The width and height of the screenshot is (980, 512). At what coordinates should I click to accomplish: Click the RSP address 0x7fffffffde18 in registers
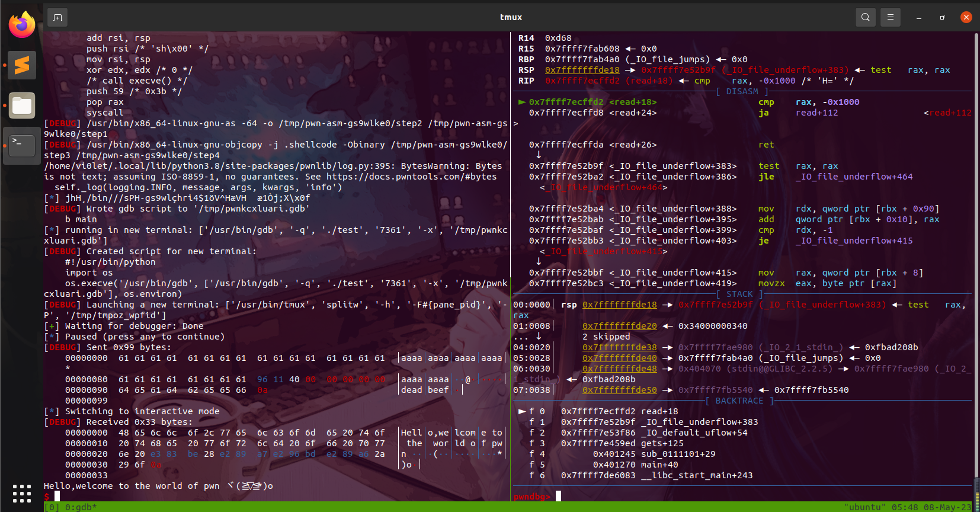[x=582, y=70]
